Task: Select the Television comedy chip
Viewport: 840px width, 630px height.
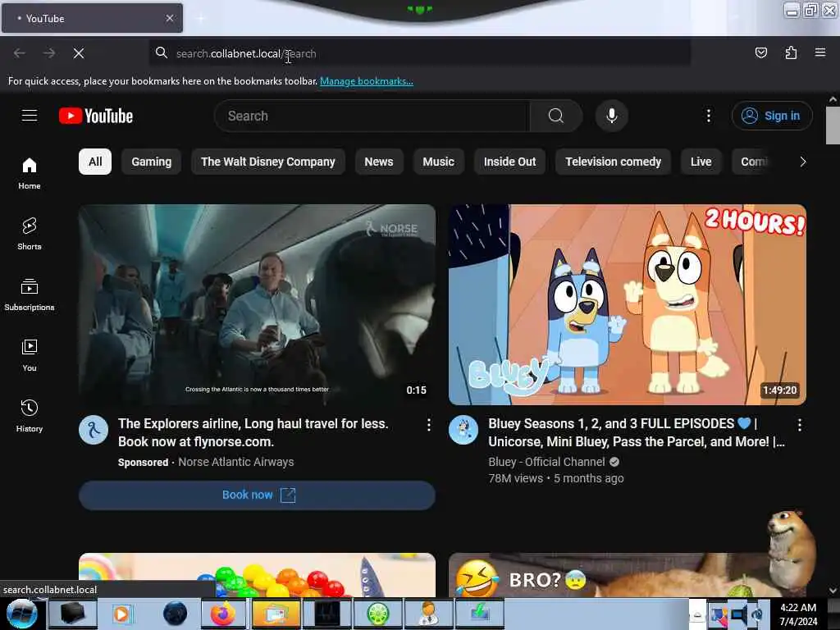Action: (613, 162)
